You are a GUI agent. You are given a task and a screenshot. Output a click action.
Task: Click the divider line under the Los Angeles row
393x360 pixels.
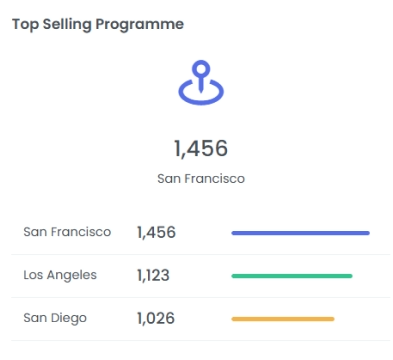coord(201,297)
